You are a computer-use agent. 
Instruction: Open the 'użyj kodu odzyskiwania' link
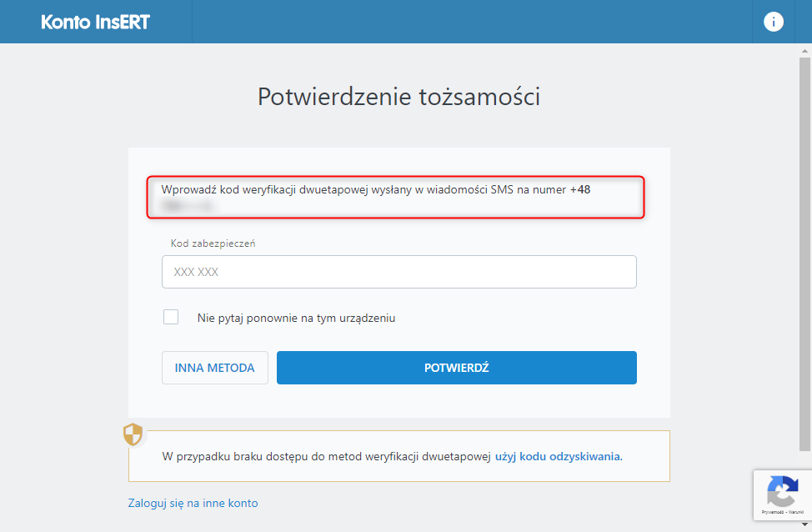coord(558,456)
